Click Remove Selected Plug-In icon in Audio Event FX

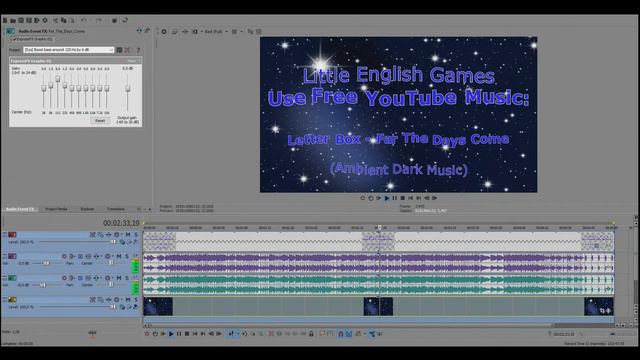[x=147, y=31]
